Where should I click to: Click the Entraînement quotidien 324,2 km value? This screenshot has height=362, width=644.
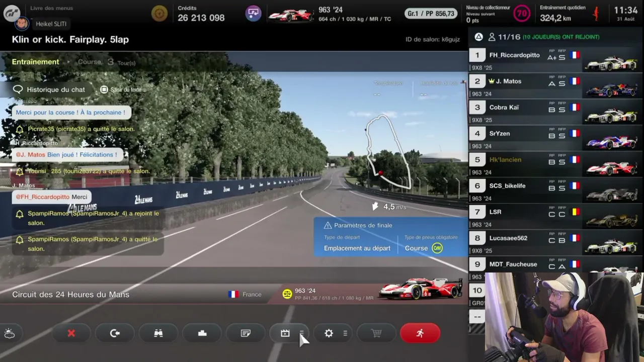click(555, 18)
